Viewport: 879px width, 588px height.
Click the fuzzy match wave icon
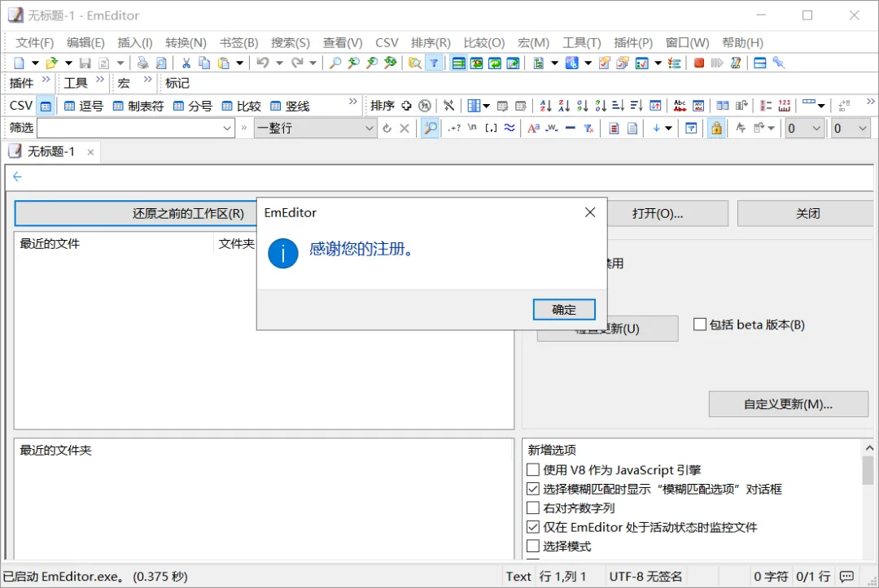pyautogui.click(x=509, y=128)
